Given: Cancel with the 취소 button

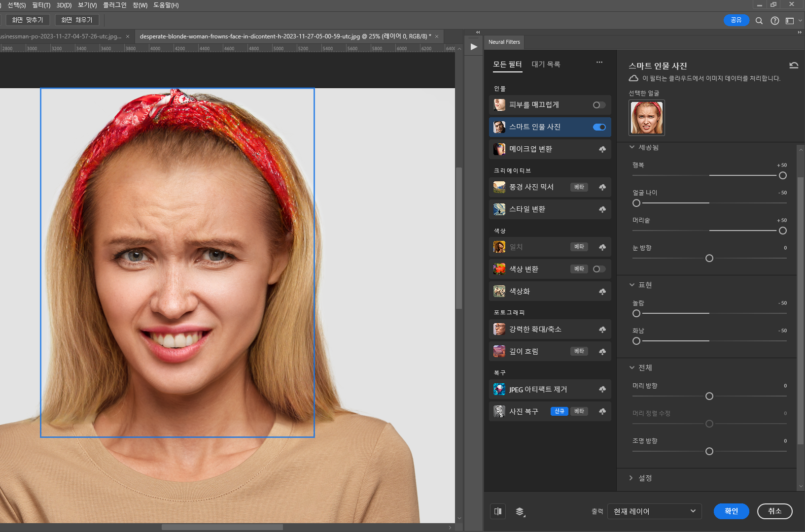Looking at the screenshot, I should point(774,511).
